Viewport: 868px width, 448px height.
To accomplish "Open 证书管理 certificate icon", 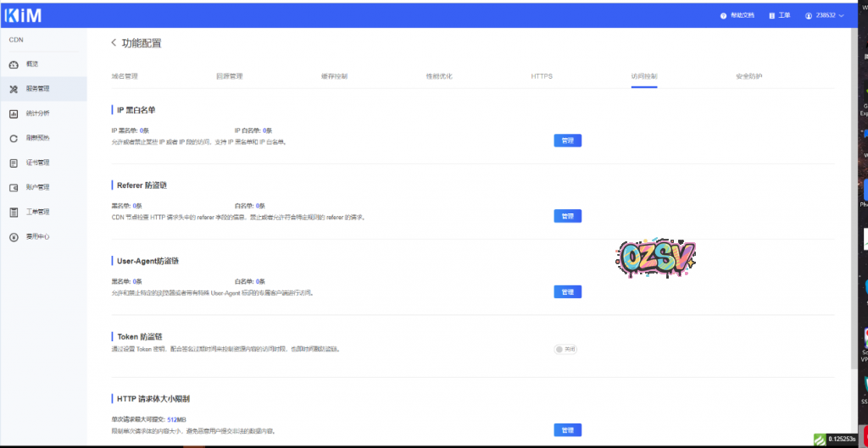I will [x=14, y=163].
